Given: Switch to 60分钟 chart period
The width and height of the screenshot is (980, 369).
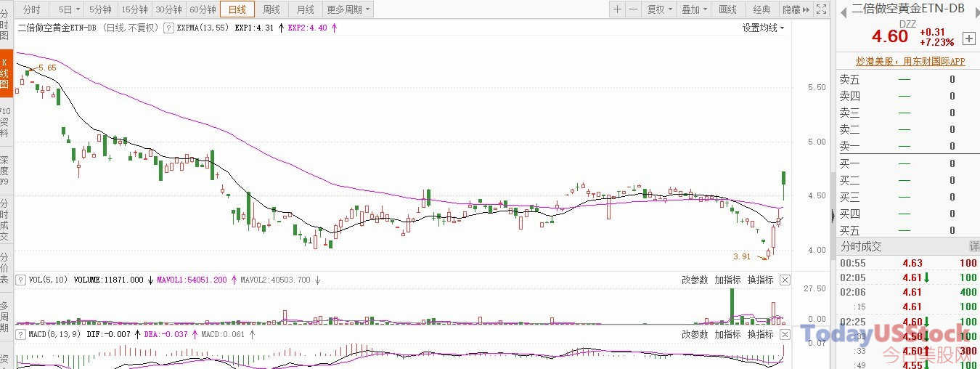Looking at the screenshot, I should coord(203,9).
